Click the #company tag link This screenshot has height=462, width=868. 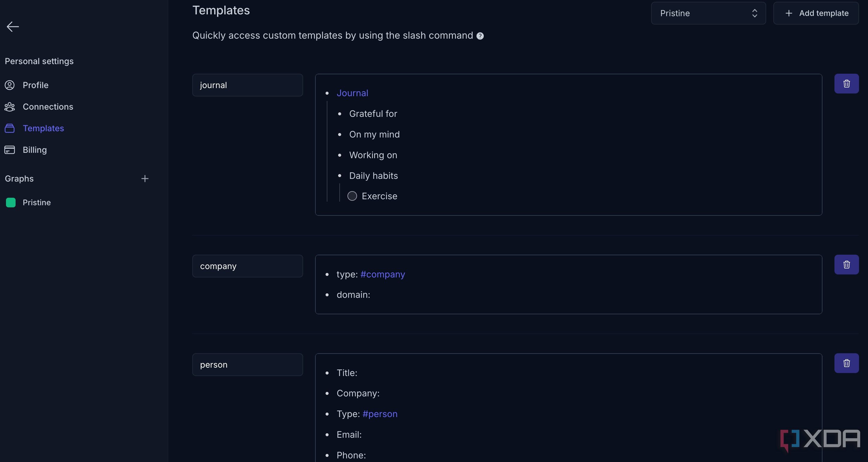(x=382, y=274)
